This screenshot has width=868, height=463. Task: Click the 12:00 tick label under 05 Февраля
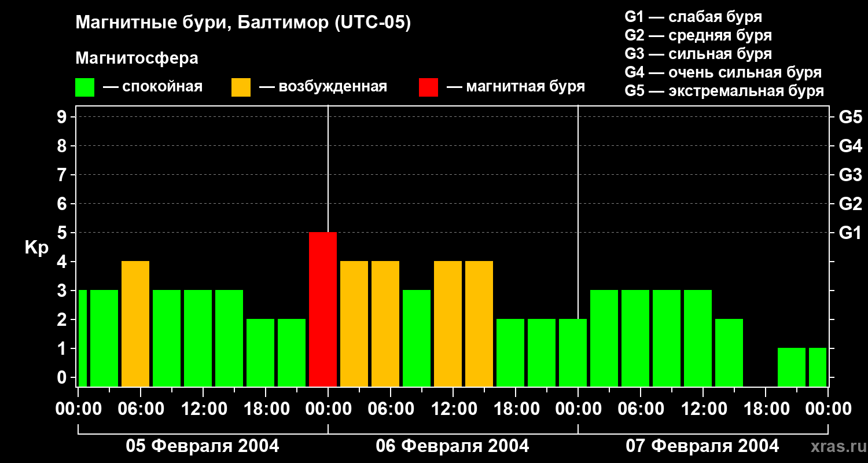pyautogui.click(x=203, y=409)
